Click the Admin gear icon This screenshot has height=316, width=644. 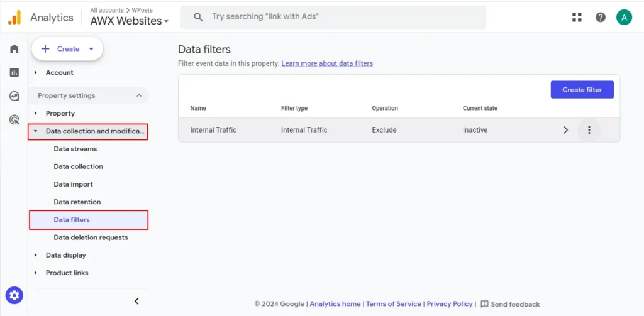click(14, 295)
